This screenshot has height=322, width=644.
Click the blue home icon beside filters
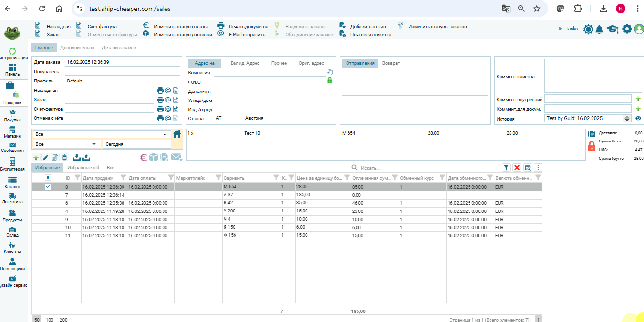(x=177, y=134)
